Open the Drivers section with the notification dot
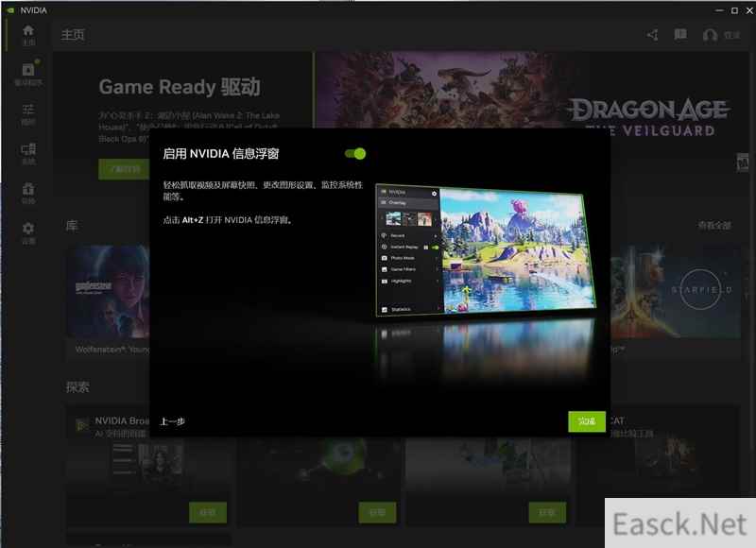 pos(28,74)
